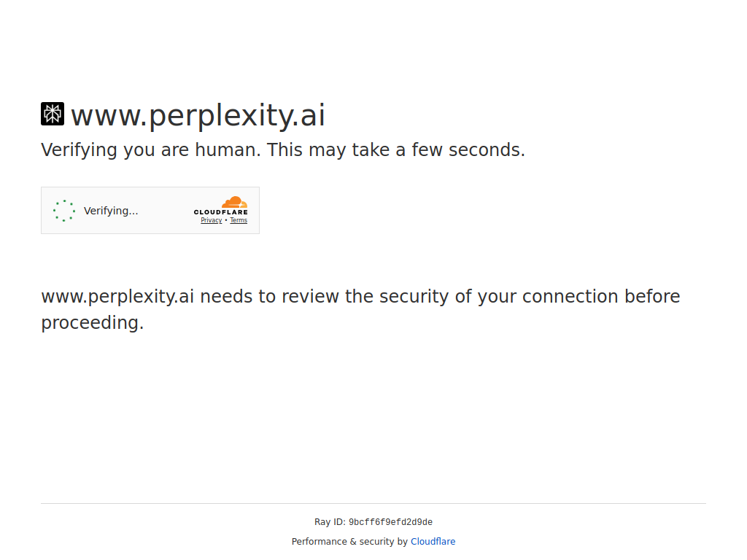Click the word "proceeding." in the paragraph
Viewport: 747px width, 560px height.
point(93,323)
